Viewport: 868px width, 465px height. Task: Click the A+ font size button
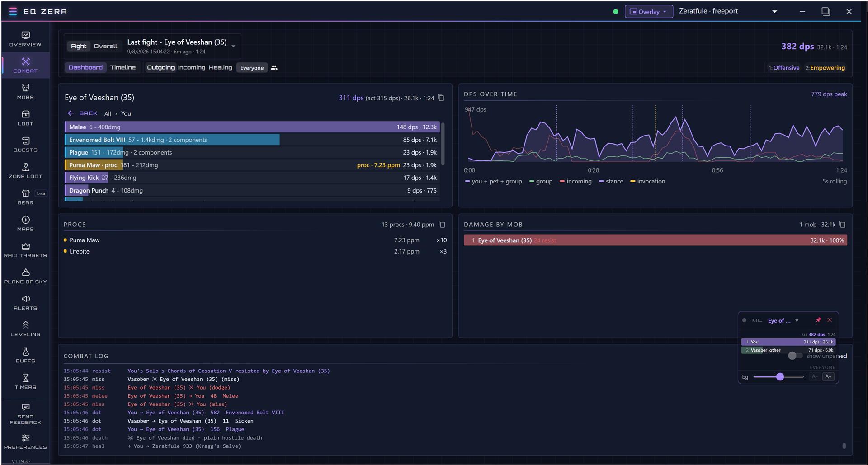(x=828, y=376)
